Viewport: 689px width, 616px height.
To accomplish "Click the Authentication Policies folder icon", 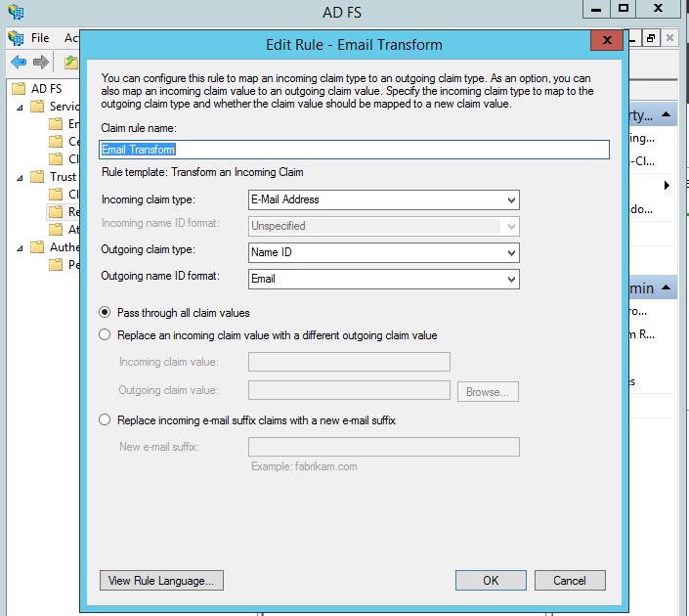I will coord(38,247).
